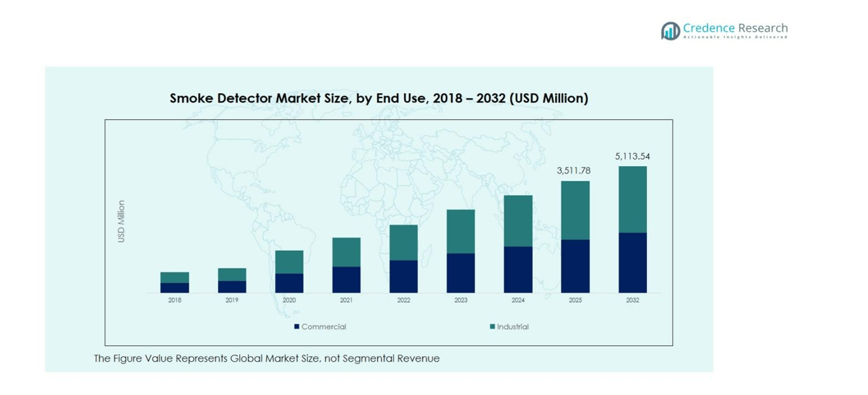
Task: Click the Industrial segment of the 2020 bar
Action: click(289, 261)
